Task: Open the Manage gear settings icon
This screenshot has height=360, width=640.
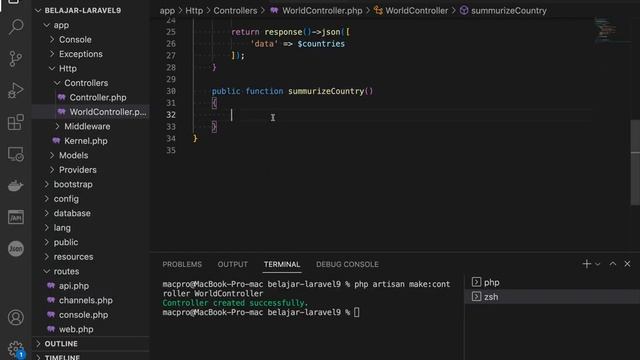Action: click(x=16, y=348)
